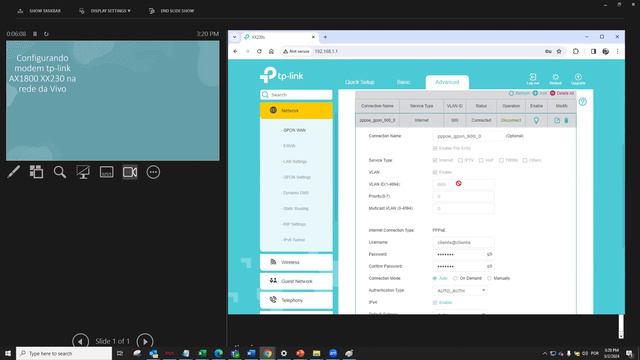Click Add above the connection table
Image resolution: width=640 pixels, height=360 pixels.
540,93
